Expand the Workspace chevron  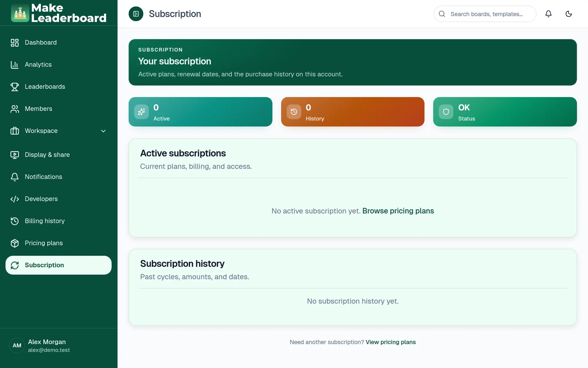tap(103, 131)
